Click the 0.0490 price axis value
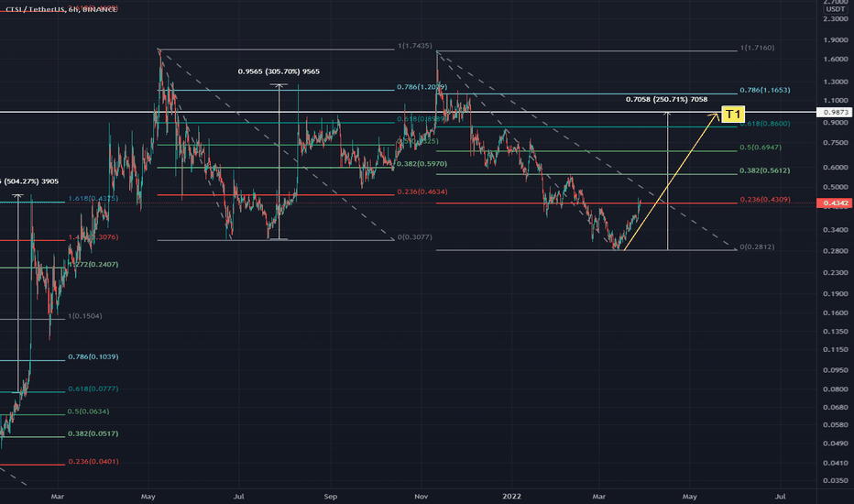854x504 pixels. tap(836, 443)
